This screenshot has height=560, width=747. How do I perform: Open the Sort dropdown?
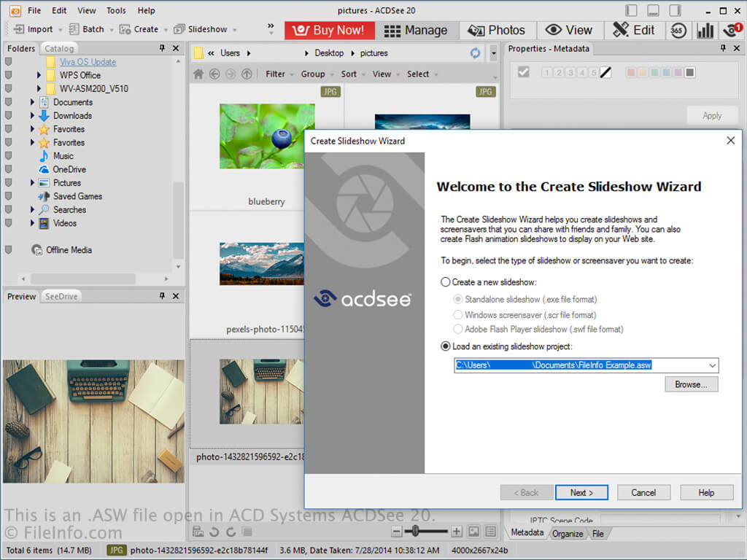352,74
